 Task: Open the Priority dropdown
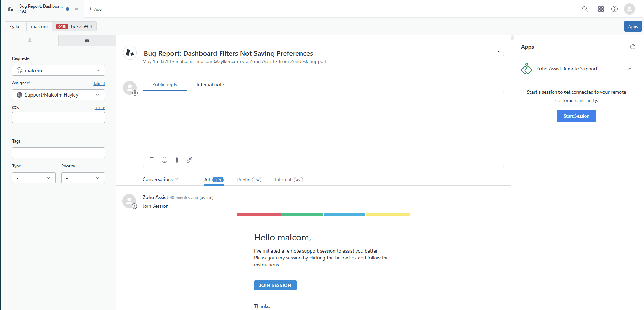point(83,178)
